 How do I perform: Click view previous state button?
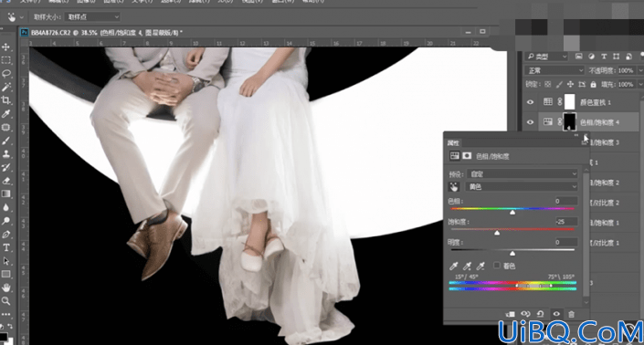525,314
